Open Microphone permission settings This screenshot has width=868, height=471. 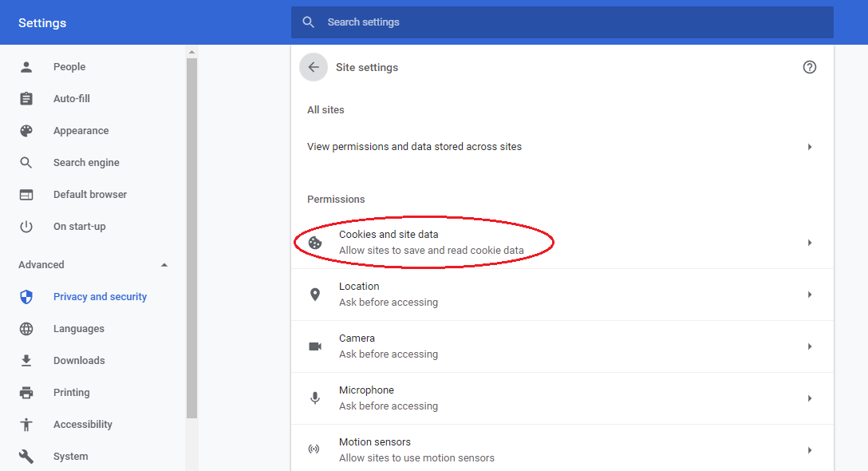pyautogui.click(x=562, y=398)
